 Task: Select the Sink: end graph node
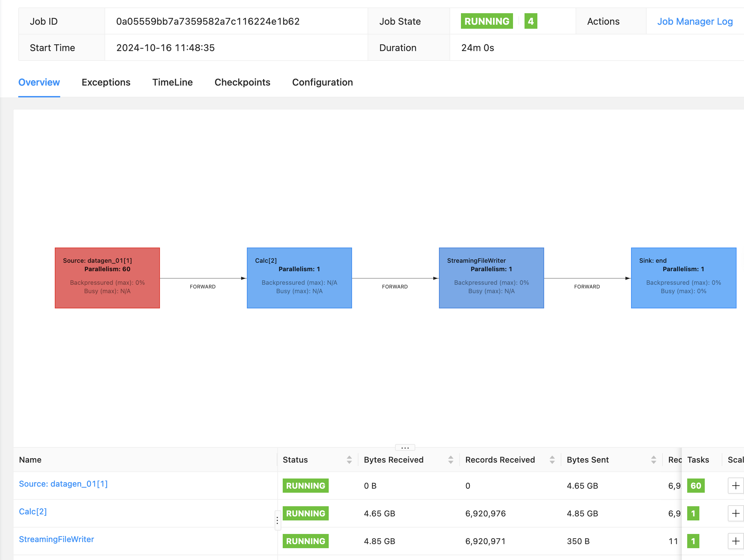click(683, 278)
